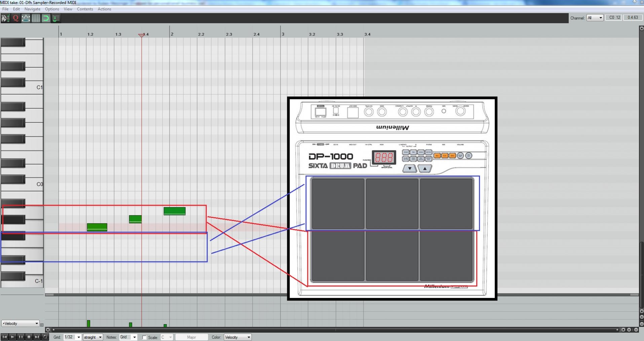Image resolution: width=644 pixels, height=341 pixels.
Task: Enable the Scale checkbox
Action: click(144, 337)
